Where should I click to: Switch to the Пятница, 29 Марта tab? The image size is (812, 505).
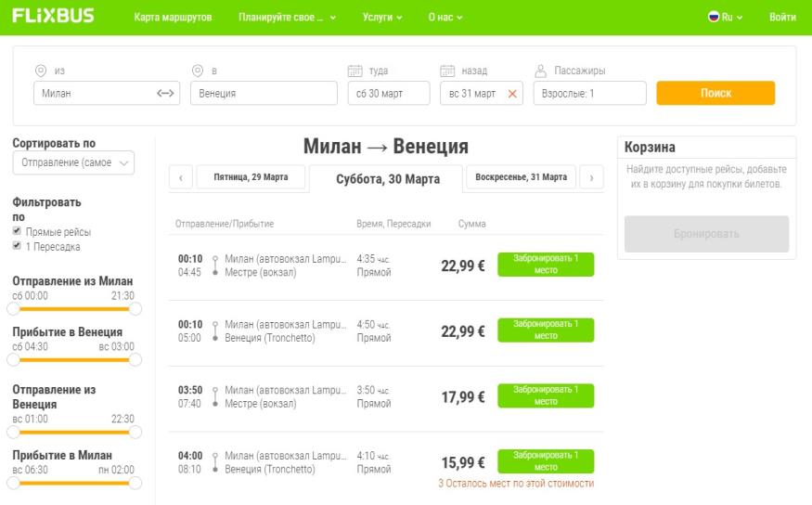(x=251, y=177)
